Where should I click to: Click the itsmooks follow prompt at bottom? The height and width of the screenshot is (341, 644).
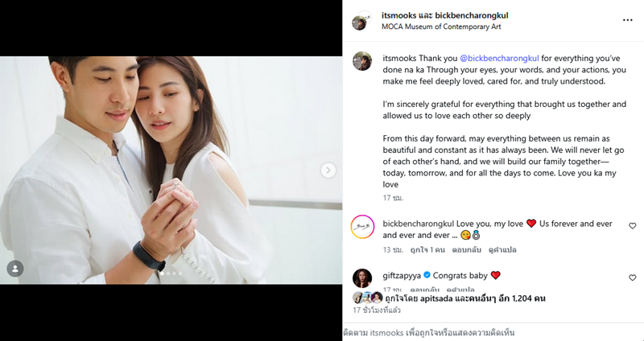pyautogui.click(x=428, y=332)
